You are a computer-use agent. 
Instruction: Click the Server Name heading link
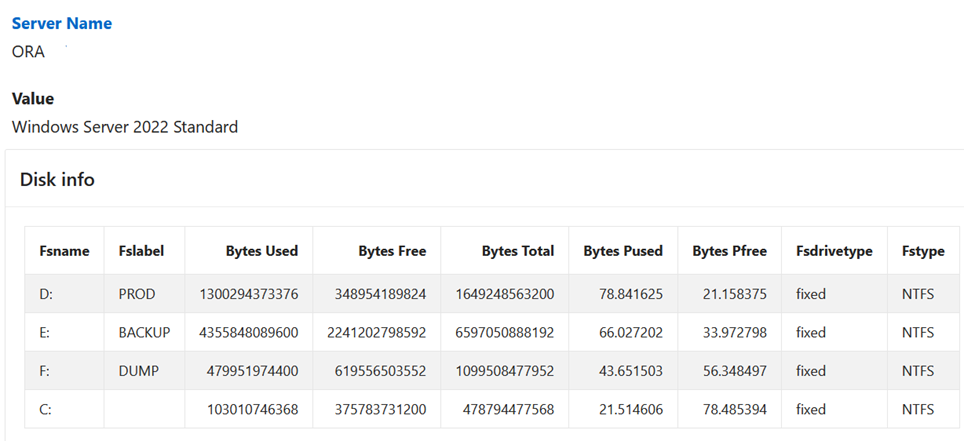point(62,23)
